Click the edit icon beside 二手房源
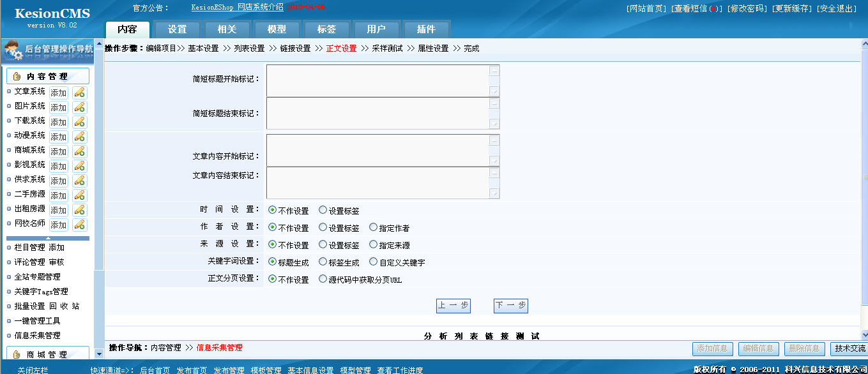The image size is (868, 374). point(79,195)
